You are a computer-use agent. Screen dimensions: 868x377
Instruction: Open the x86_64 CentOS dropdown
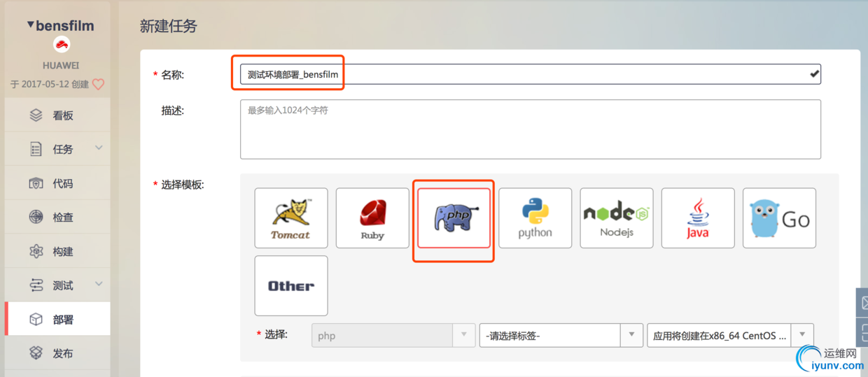click(730, 335)
